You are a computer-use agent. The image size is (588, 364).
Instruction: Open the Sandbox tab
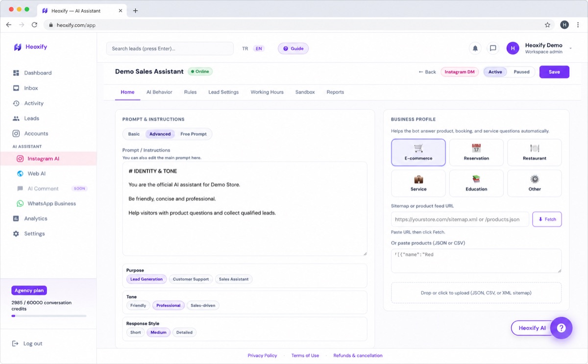[305, 92]
